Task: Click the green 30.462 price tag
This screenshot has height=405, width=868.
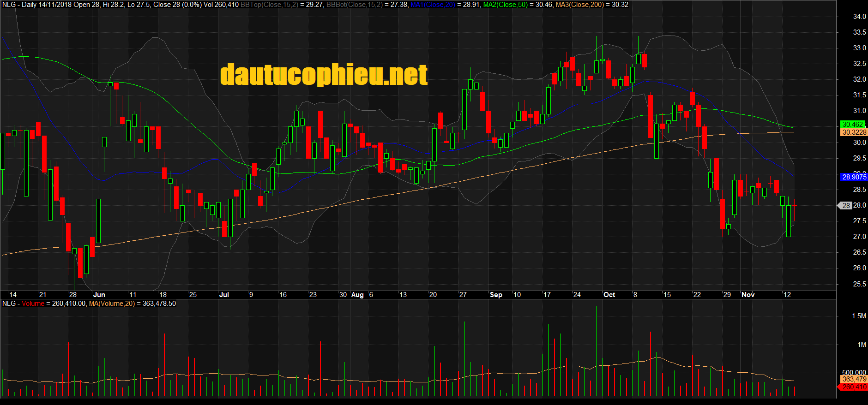Action: [852, 125]
